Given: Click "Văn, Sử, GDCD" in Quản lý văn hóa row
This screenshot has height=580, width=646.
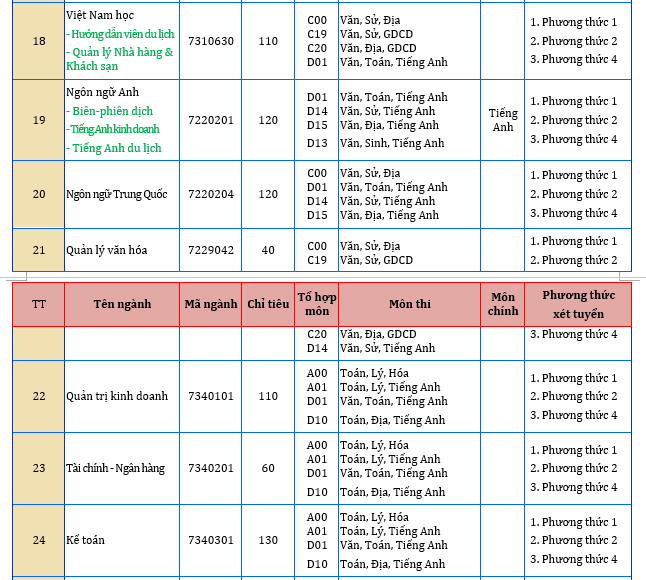Looking at the screenshot, I should tap(376, 260).
